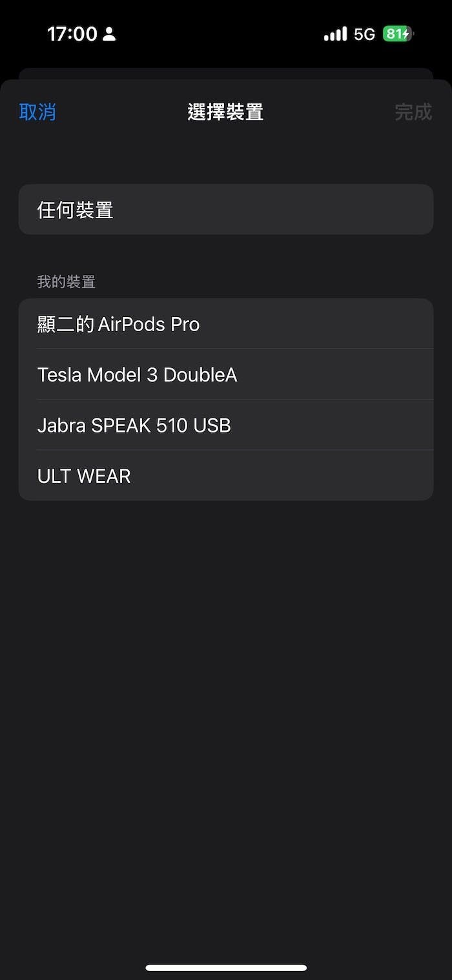Select the ULT WEAR device
This screenshot has height=980, width=452.
click(x=225, y=476)
